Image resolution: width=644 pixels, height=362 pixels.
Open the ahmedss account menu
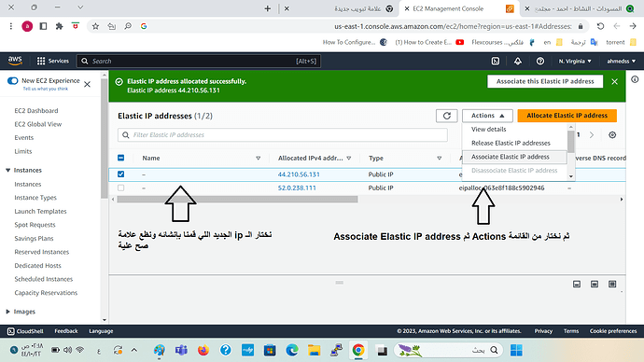click(621, 61)
